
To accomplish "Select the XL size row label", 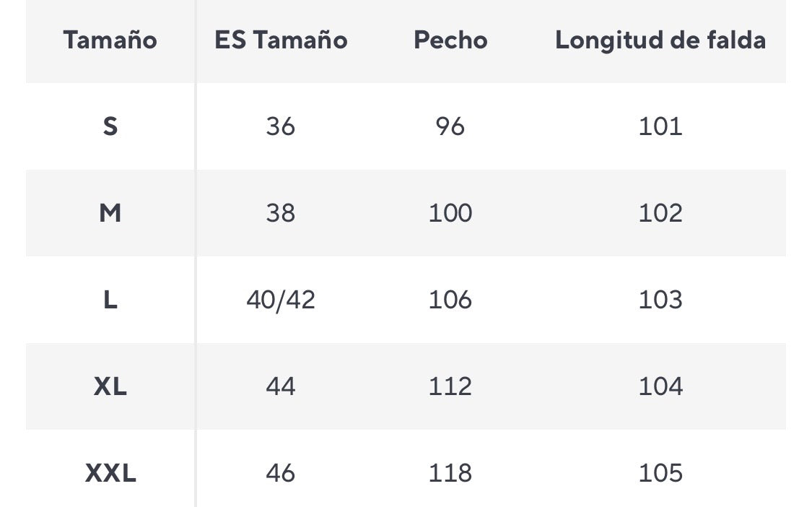I will tap(110, 386).
